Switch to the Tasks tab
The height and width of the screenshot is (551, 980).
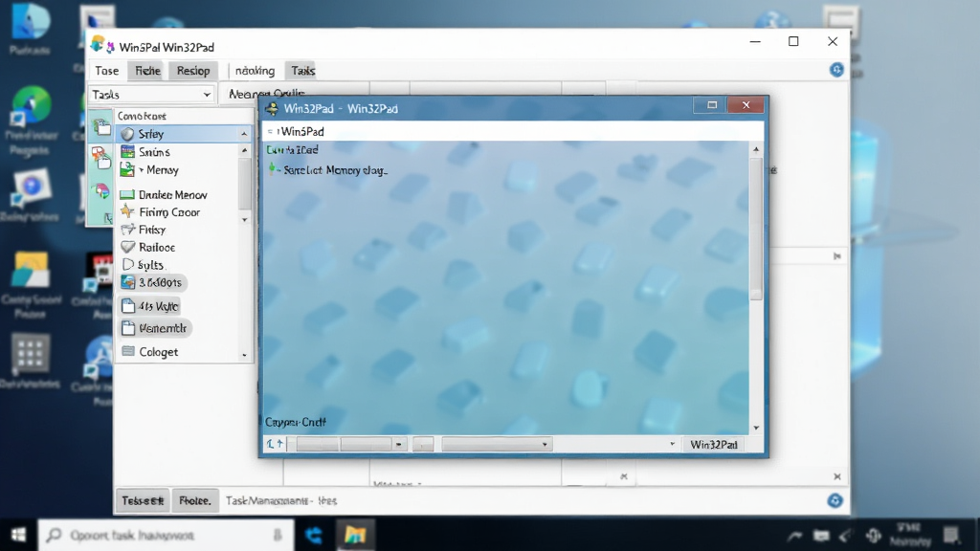(302, 71)
